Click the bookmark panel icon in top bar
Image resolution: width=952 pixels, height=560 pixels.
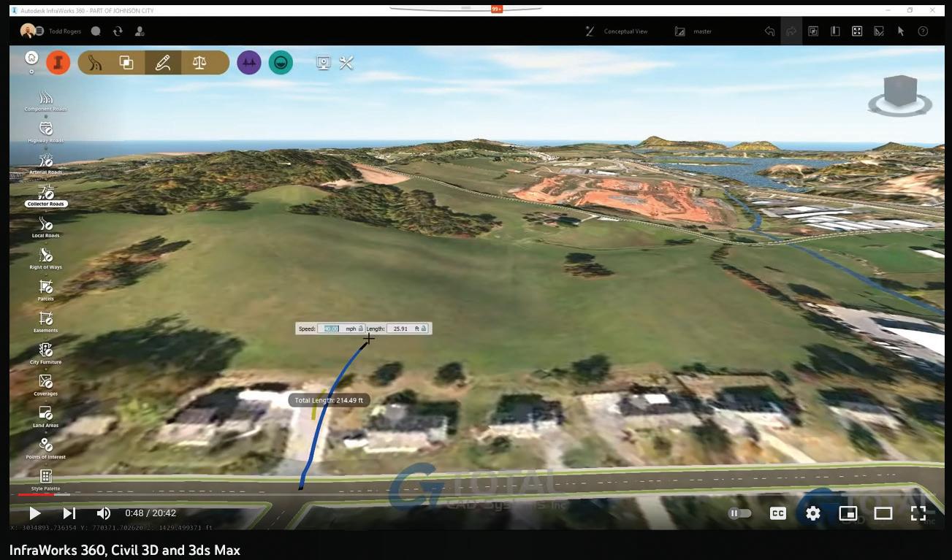click(835, 31)
